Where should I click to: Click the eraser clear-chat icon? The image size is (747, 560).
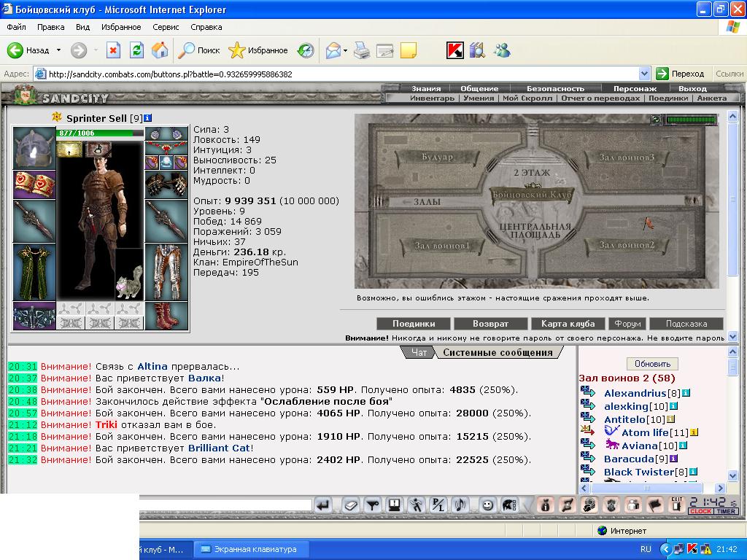click(351, 505)
